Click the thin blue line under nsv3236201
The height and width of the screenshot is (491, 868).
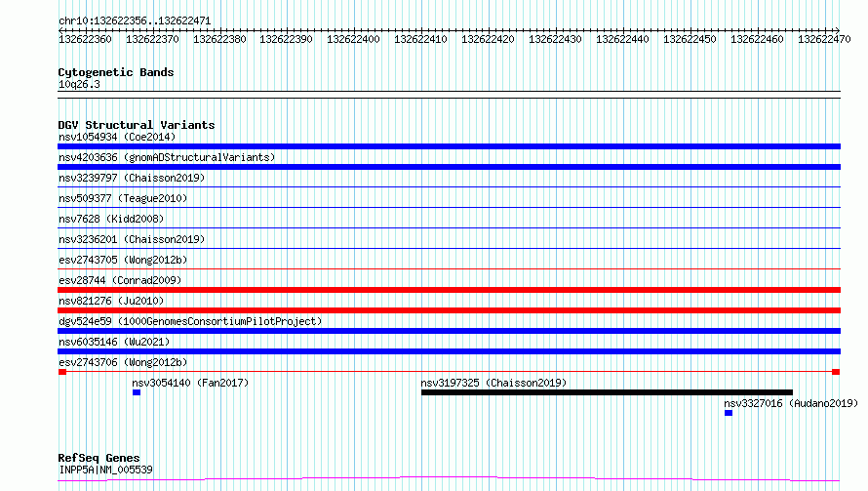pos(449,249)
